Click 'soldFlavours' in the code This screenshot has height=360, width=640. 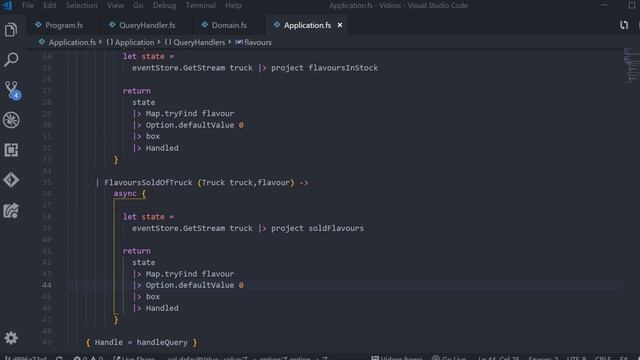click(x=336, y=228)
